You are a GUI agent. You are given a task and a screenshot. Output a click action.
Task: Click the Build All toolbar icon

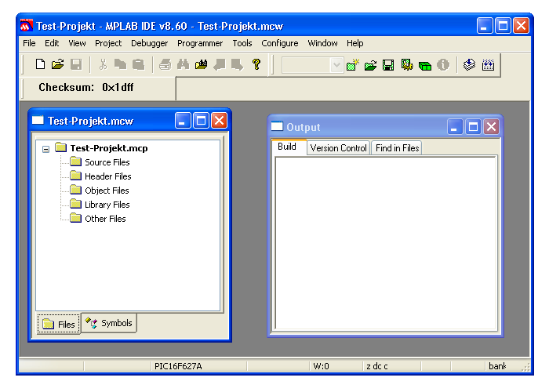coord(488,65)
